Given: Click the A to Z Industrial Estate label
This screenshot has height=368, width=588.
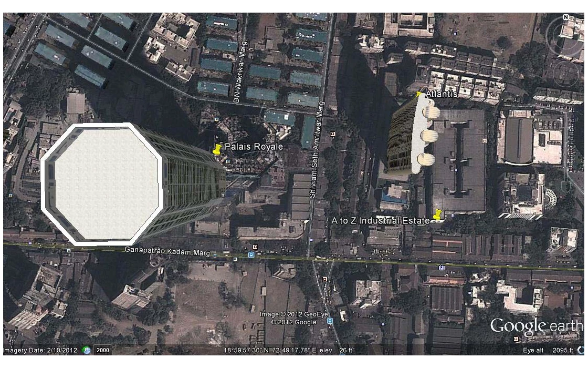Looking at the screenshot, I should 380,220.
